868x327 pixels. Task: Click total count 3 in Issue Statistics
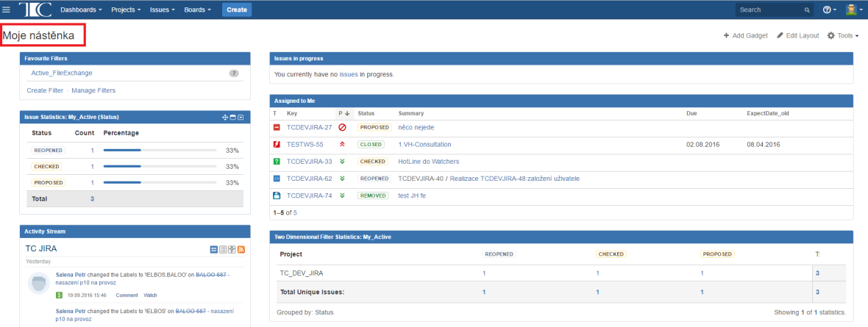pos(93,198)
